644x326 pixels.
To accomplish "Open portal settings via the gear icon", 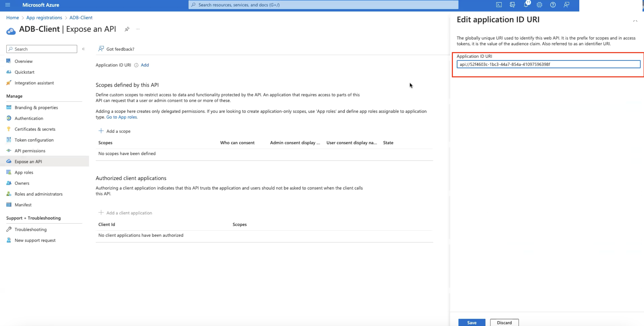I will 539,5.
